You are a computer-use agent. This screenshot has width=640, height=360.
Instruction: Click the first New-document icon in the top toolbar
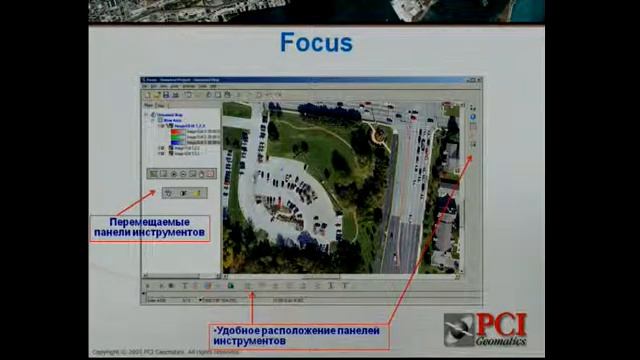point(147,95)
